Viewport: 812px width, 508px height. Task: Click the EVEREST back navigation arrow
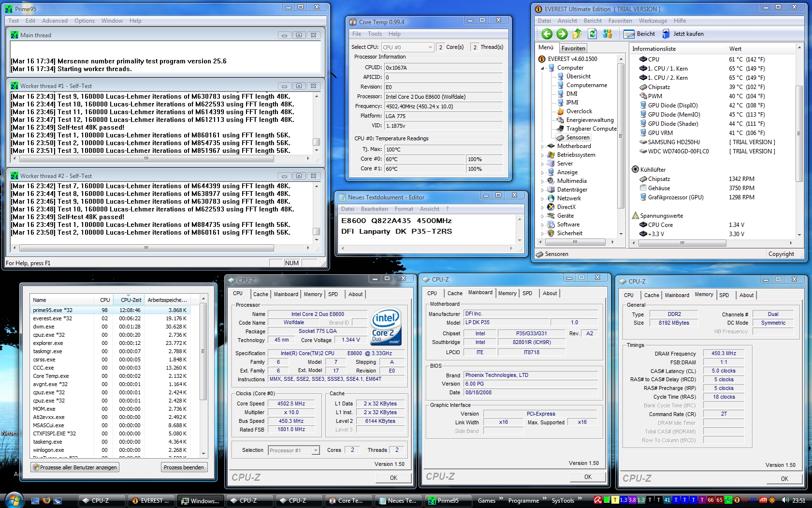(547, 34)
